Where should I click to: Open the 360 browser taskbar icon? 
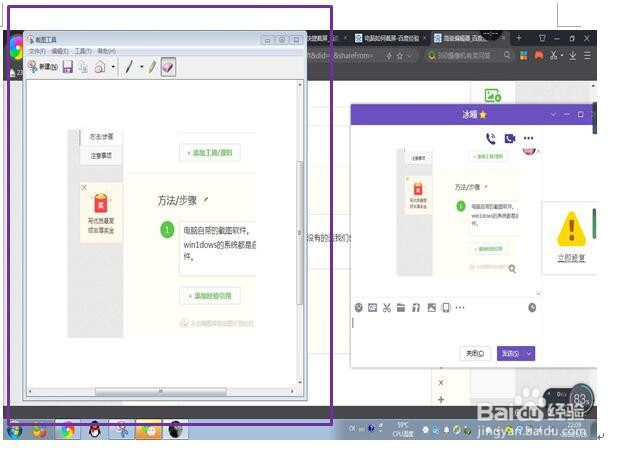[x=67, y=430]
